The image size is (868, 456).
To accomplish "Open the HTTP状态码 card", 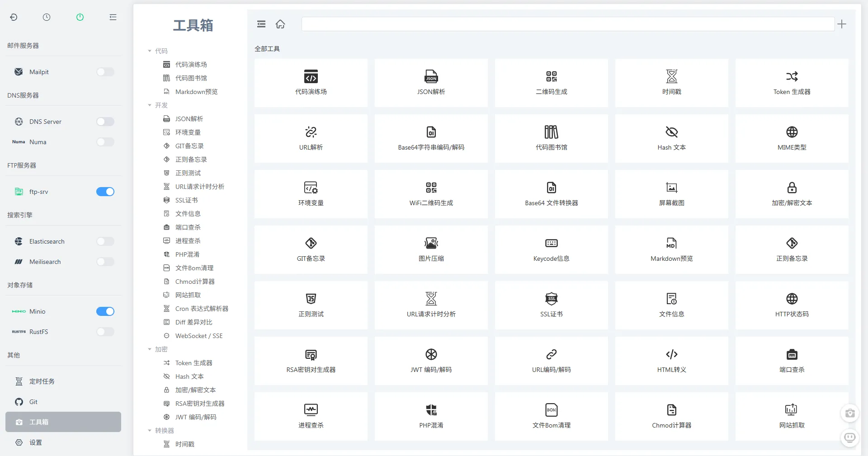I will click(792, 305).
